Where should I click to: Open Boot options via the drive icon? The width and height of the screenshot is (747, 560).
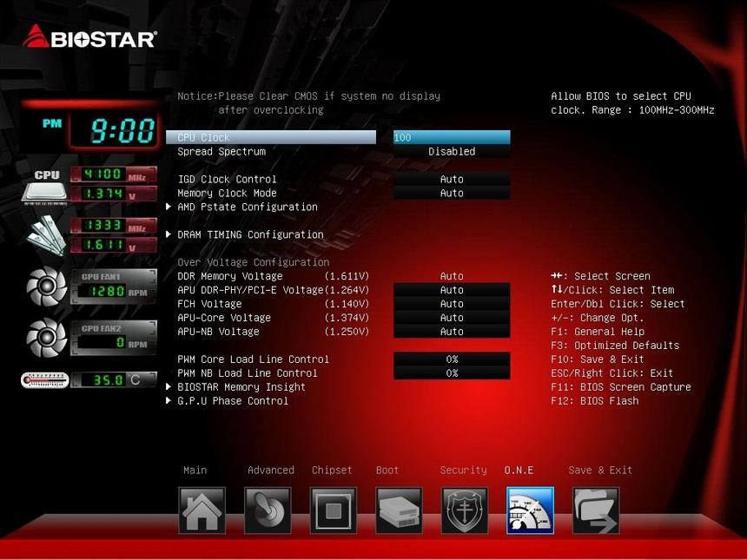pyautogui.click(x=399, y=511)
